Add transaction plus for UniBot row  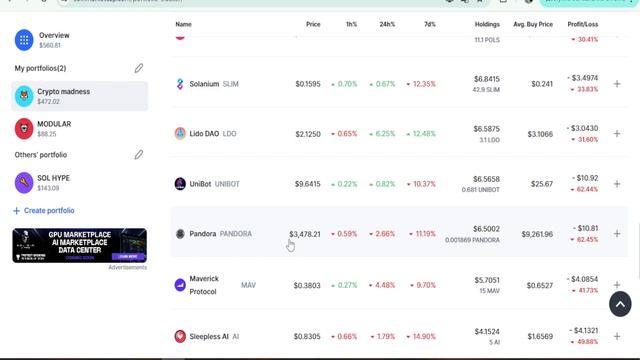point(617,184)
